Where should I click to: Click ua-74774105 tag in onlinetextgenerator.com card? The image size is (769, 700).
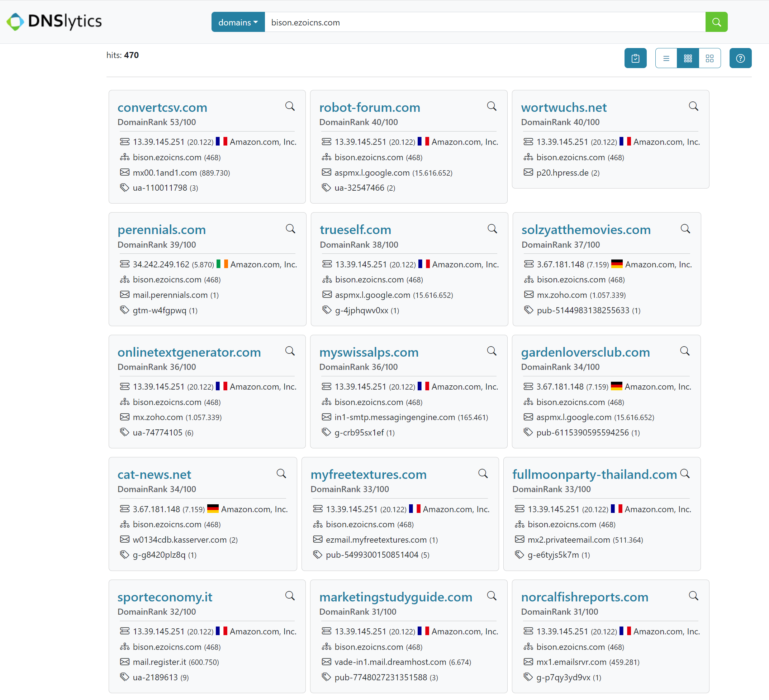[157, 432]
